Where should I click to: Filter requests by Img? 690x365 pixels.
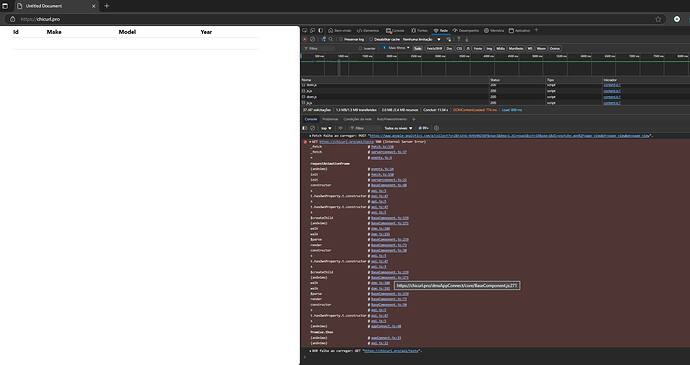pos(489,48)
